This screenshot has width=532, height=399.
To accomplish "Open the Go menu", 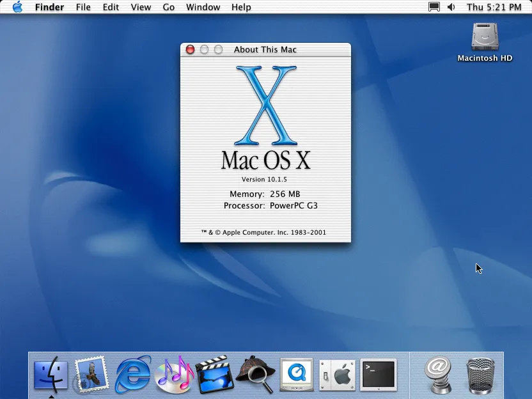I will 168,7.
